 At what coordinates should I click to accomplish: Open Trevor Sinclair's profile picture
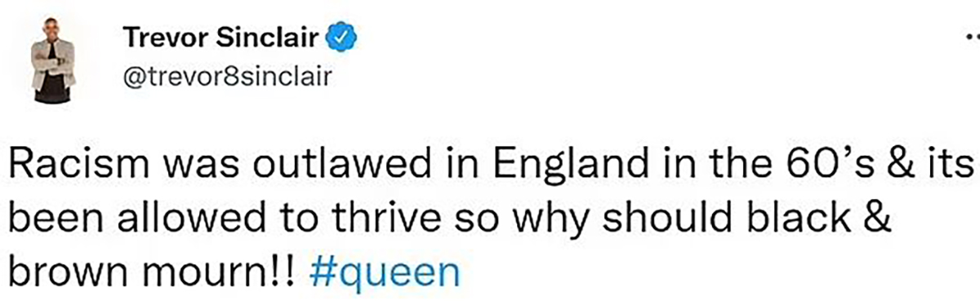coord(53,61)
